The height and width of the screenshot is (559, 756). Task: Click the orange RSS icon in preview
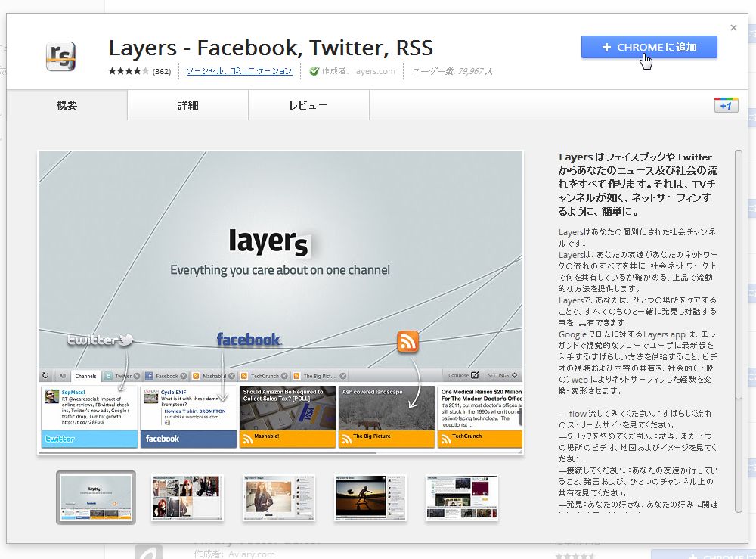(408, 341)
